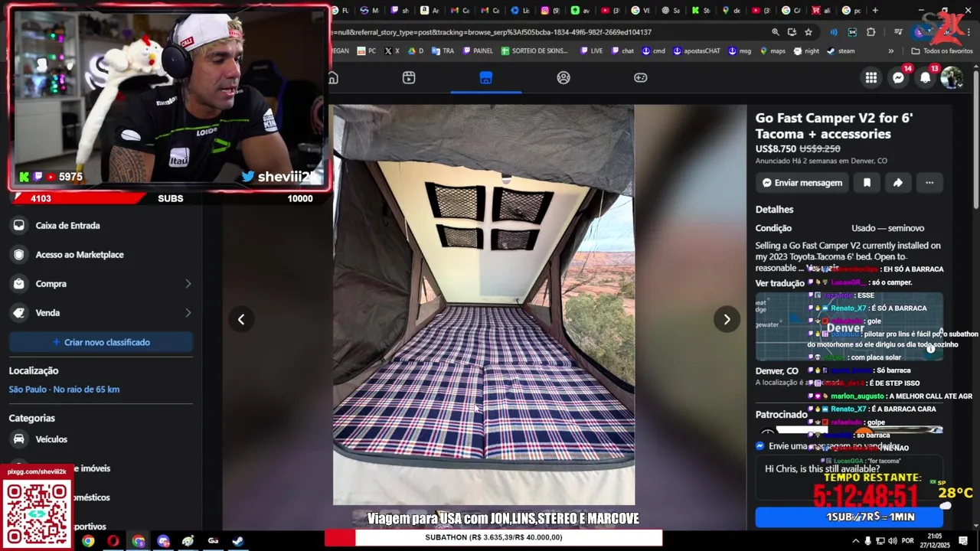The width and height of the screenshot is (980, 551).
Task: Show the previous listing photo
Action: coord(241,319)
